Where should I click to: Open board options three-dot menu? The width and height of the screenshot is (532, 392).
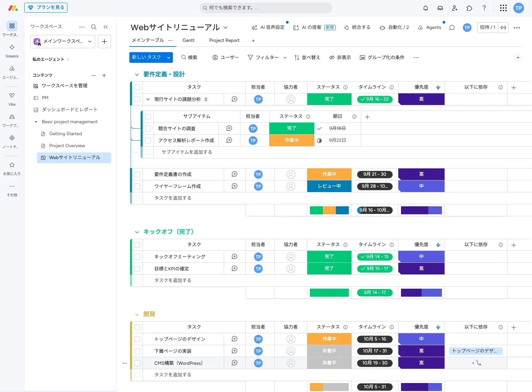[x=517, y=28]
